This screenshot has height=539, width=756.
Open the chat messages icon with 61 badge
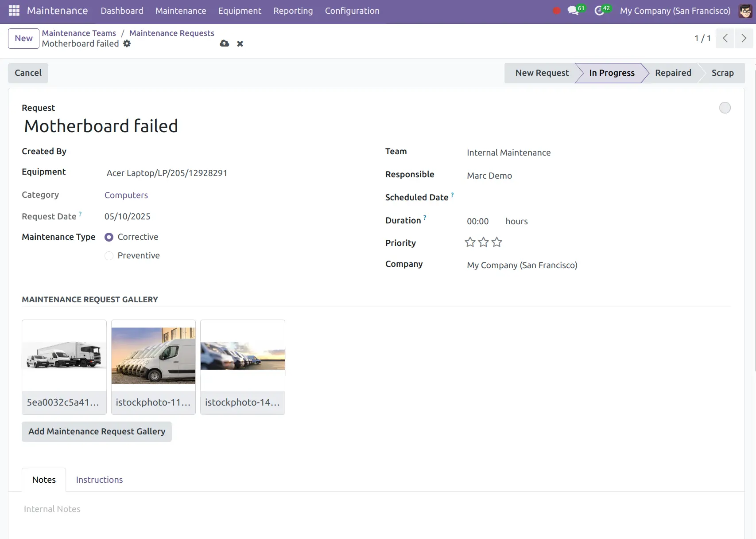(576, 10)
